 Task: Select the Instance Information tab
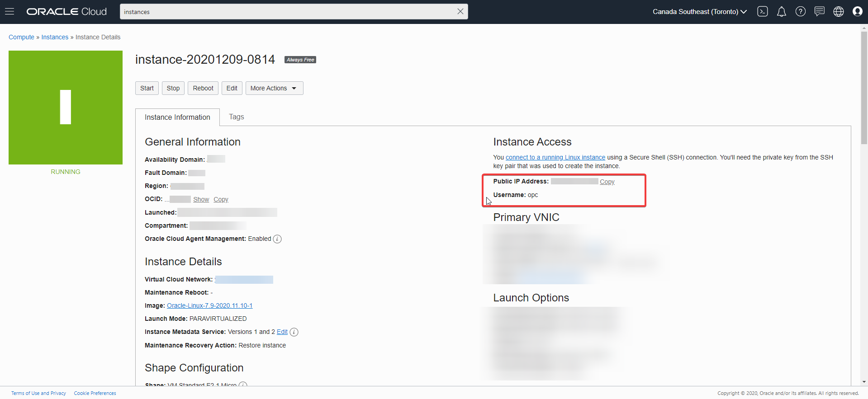177,117
